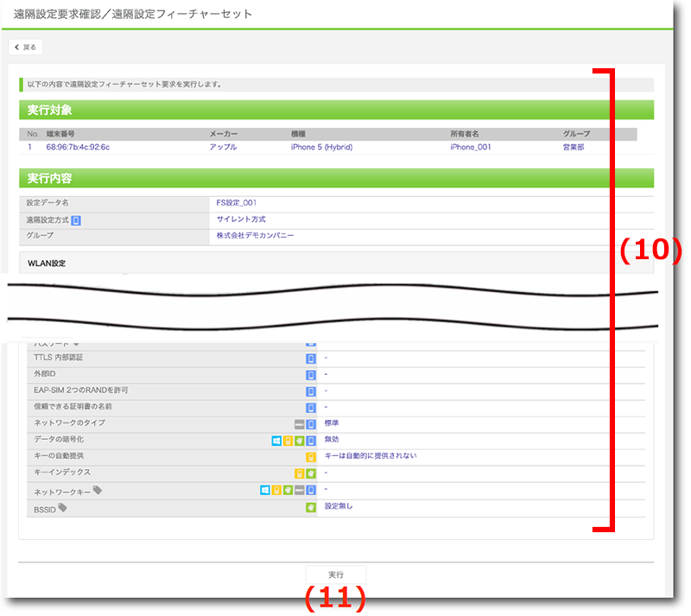
Task: Click the Windows icon in ネットワークキー row
Action: click(x=265, y=490)
